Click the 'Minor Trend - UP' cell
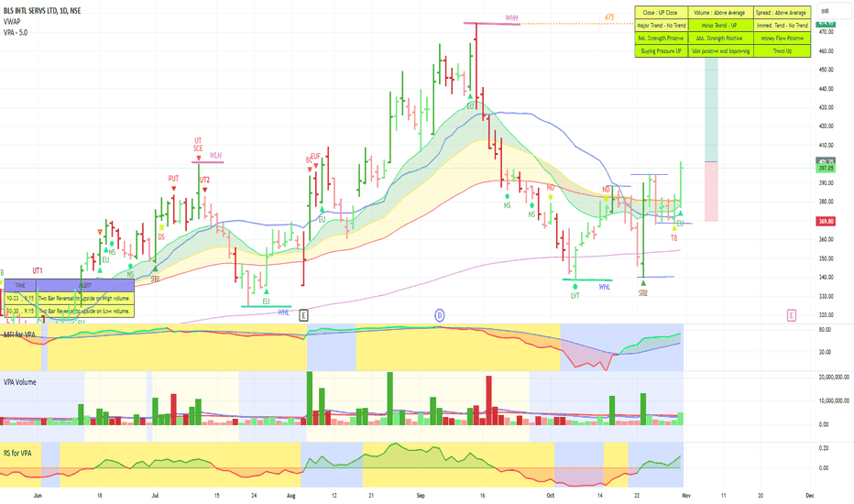This screenshot has width=854, height=504. click(x=720, y=26)
